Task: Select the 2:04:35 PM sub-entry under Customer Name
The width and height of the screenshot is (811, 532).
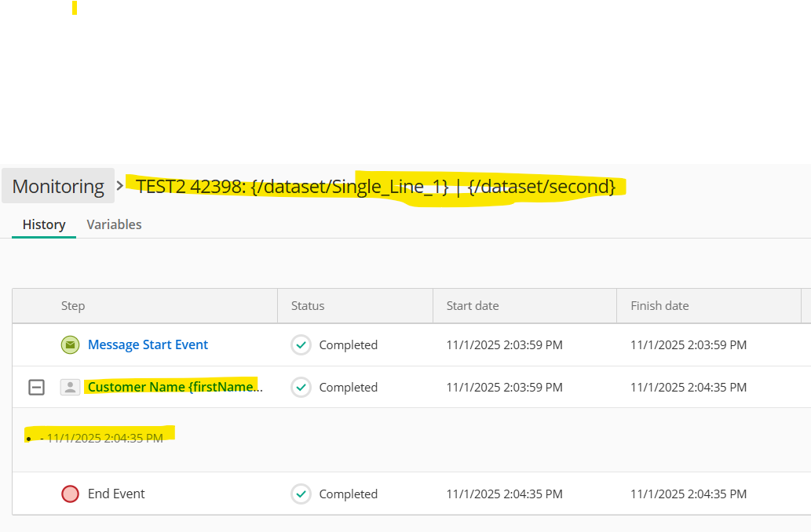Action: [104, 439]
